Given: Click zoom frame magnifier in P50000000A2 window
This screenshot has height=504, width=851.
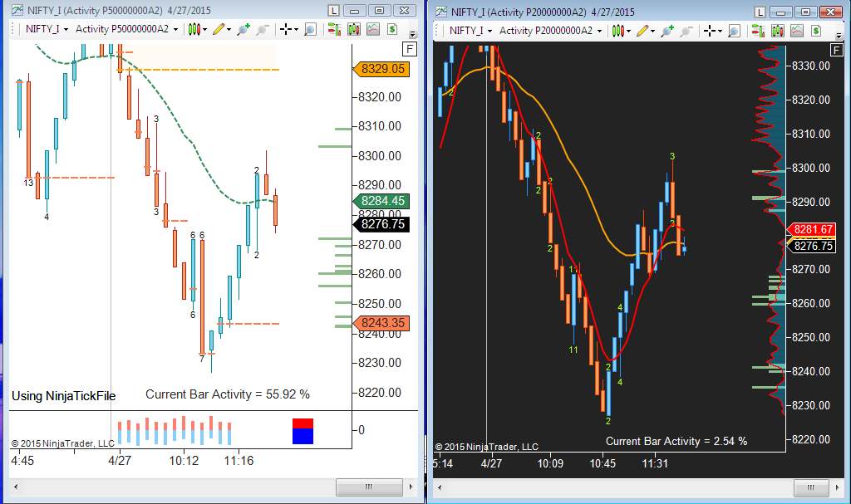Looking at the screenshot, I should point(311,29).
